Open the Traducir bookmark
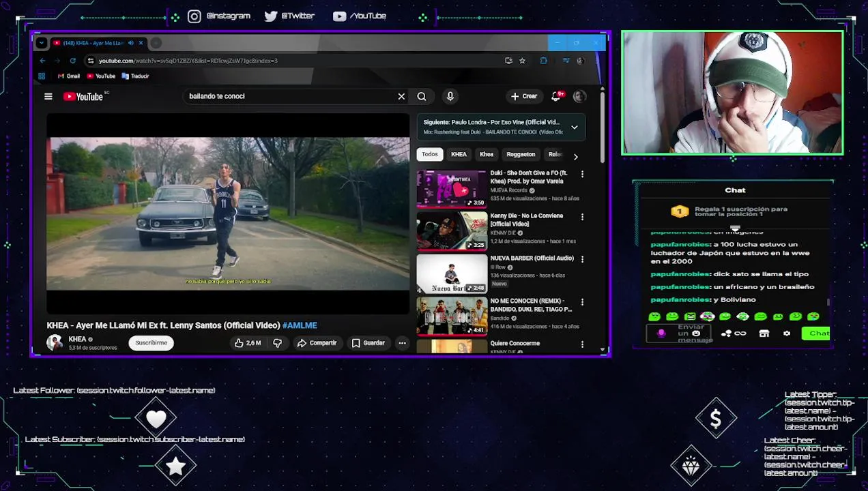Image resolution: width=868 pixels, height=491 pixels. pyautogui.click(x=135, y=76)
